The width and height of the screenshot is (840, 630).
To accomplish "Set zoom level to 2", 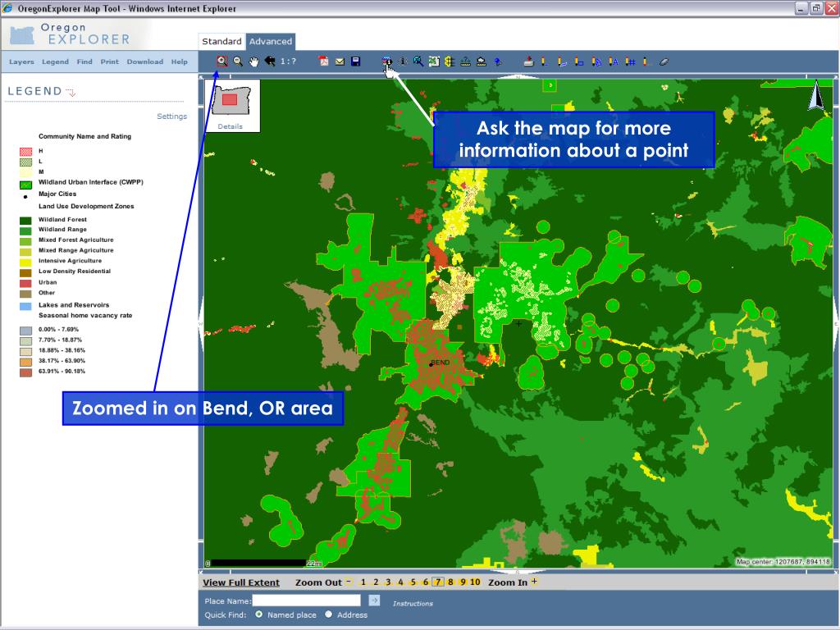I will click(x=376, y=582).
